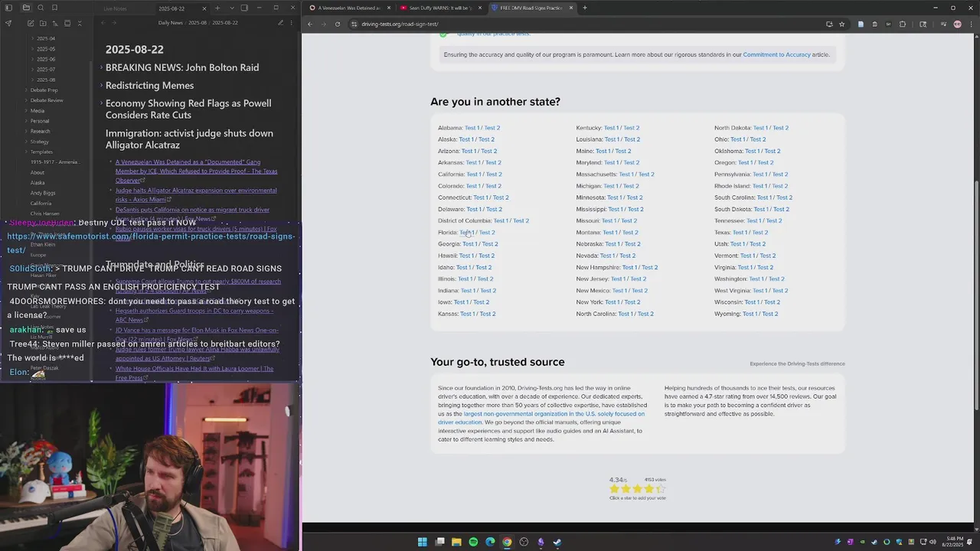Toggle the Obsidian right sidebar icon
Screen dimensions: 980x551
click(244, 8)
